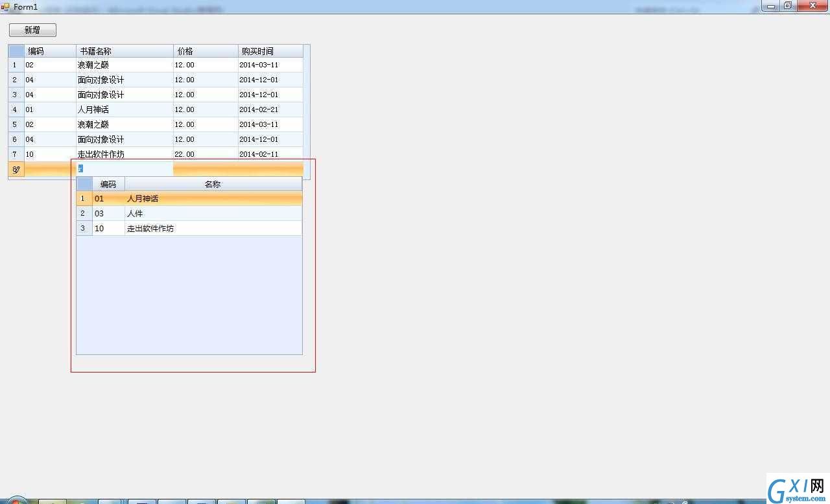
Task: Restore down the Form1 window
Action: click(787, 6)
